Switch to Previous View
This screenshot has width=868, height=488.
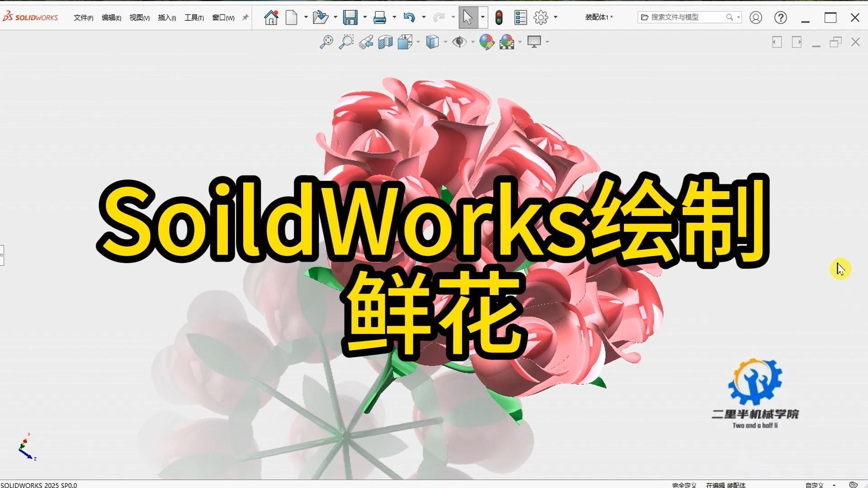(x=366, y=42)
